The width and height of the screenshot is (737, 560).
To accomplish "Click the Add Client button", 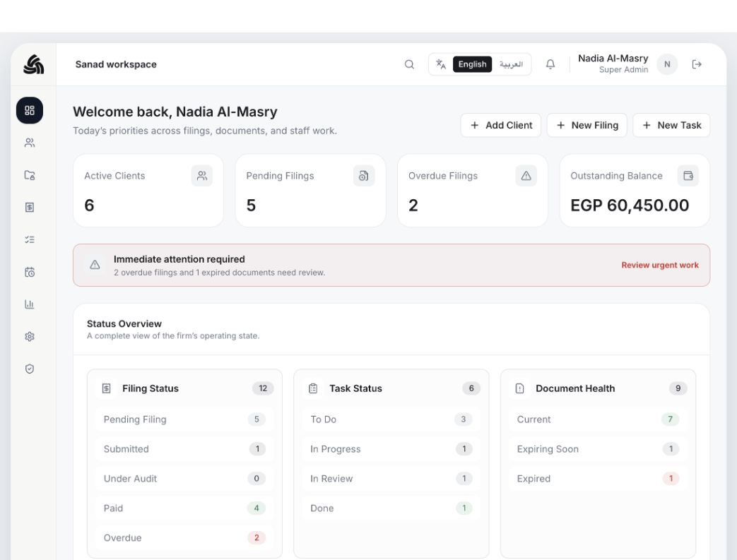I will (501, 126).
